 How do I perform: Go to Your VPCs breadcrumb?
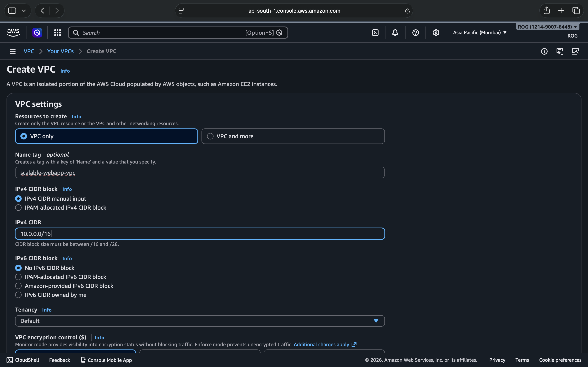(x=60, y=51)
